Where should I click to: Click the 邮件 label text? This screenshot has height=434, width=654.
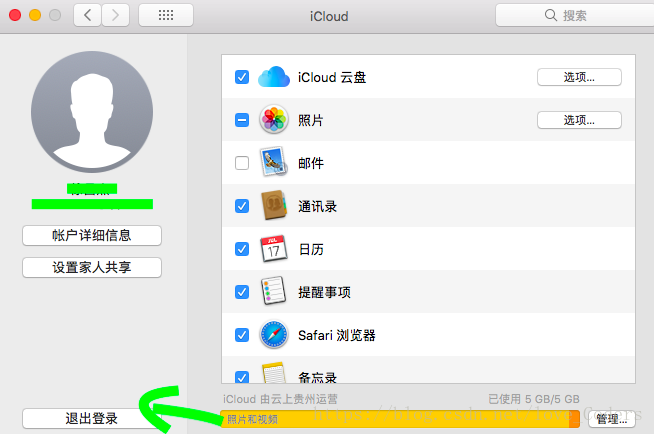(x=311, y=163)
